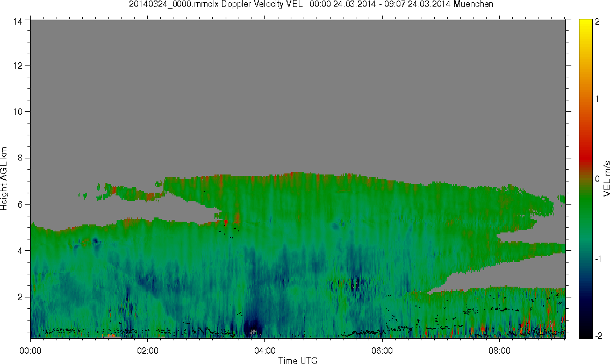Click the colorbar bottom value '-2'
Viewport: 610px width, 364px height.
[598, 336]
